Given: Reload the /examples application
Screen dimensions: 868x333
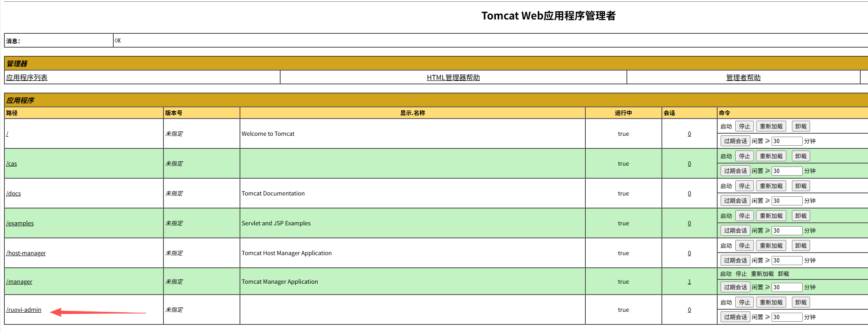Looking at the screenshot, I should (771, 216).
